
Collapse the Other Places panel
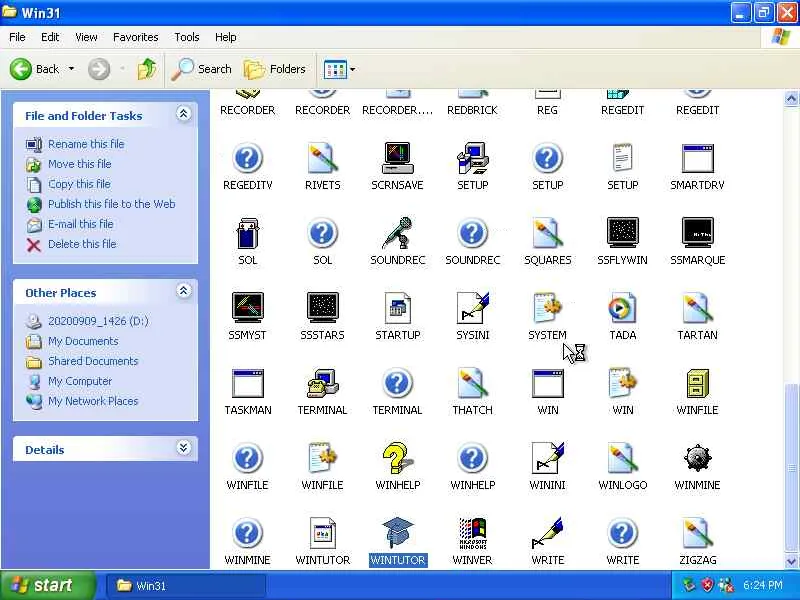(x=184, y=291)
